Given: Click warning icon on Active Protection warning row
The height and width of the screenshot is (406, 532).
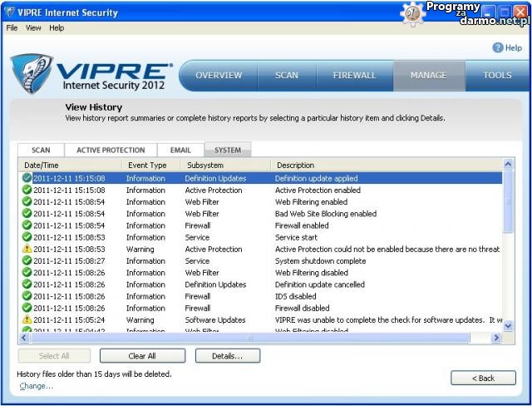Looking at the screenshot, I should tap(27, 249).
